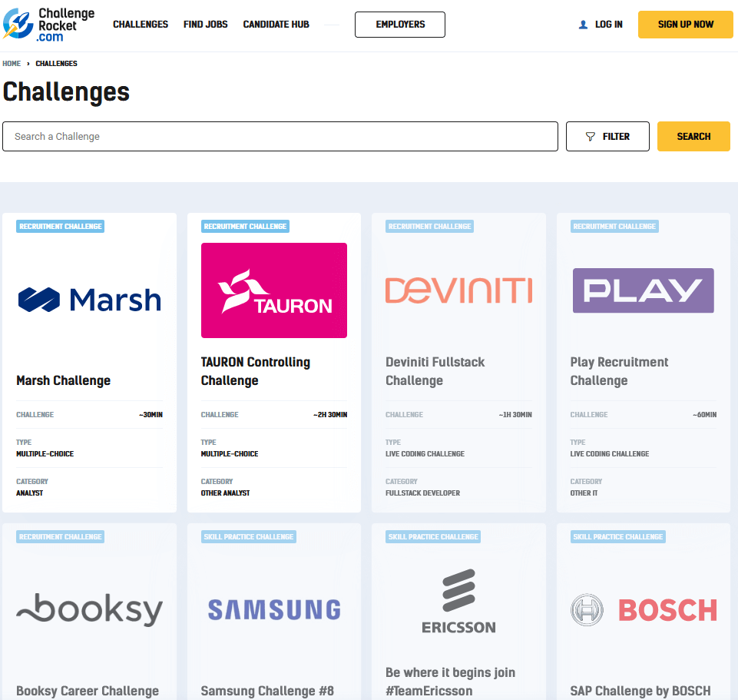Viewport: 738px width, 700px height.
Task: Click the TAURON logo tile
Action: point(273,290)
